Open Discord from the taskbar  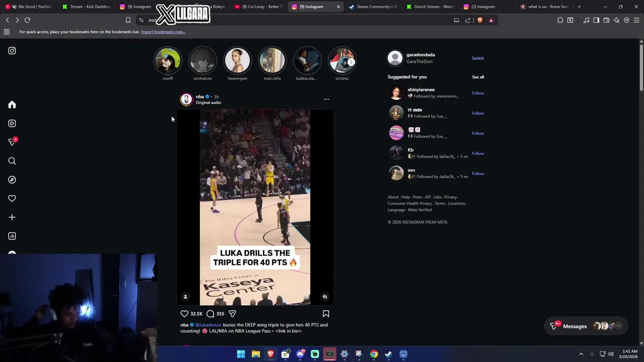coord(300,354)
